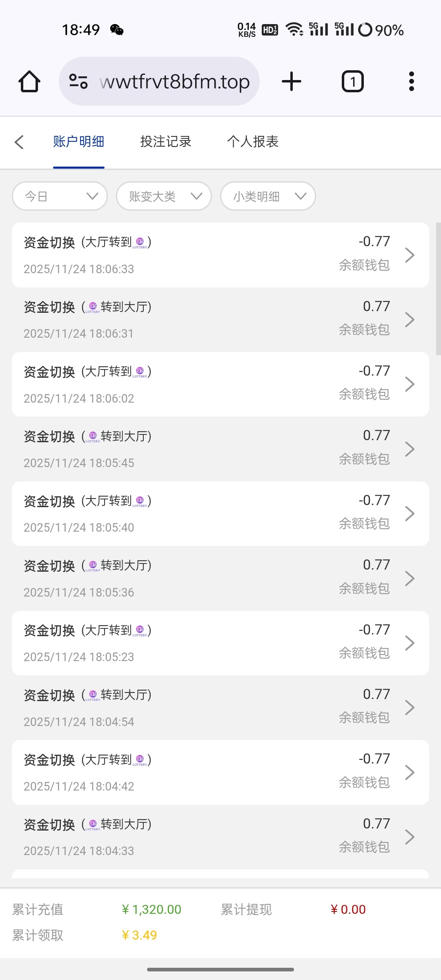Expand the 小类明细 subcategory dropdown
441x980 pixels.
(x=268, y=196)
